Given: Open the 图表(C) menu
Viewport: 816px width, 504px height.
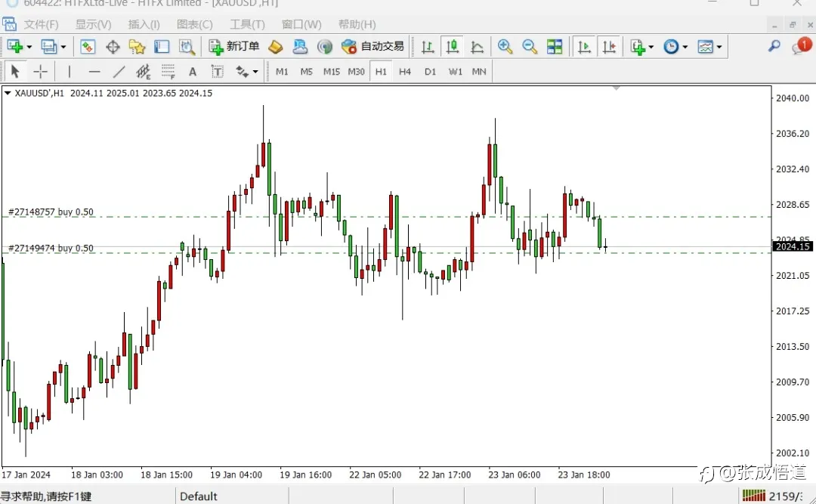Looking at the screenshot, I should click(x=195, y=24).
